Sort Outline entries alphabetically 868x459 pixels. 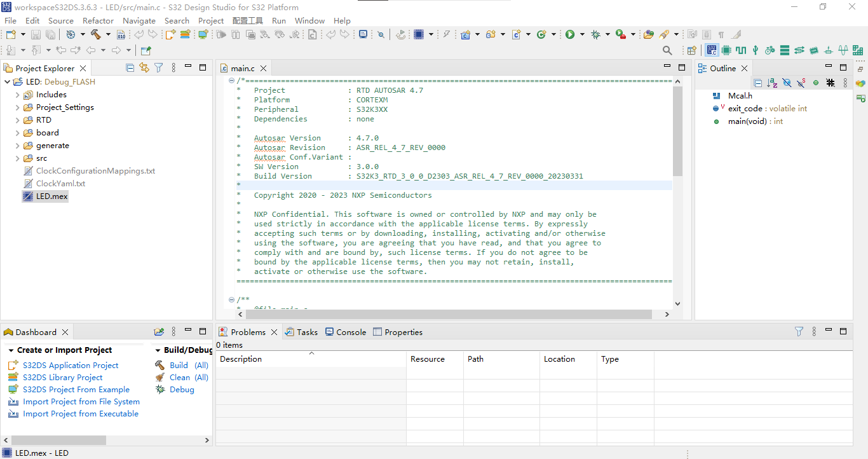(x=772, y=83)
